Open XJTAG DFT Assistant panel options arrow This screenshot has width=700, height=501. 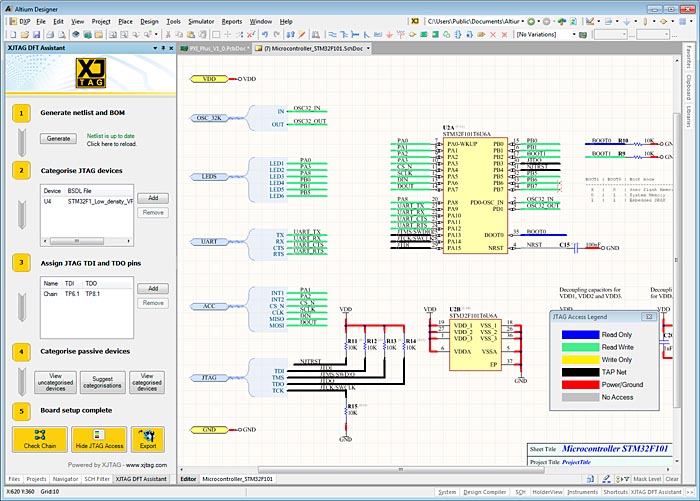click(155, 48)
